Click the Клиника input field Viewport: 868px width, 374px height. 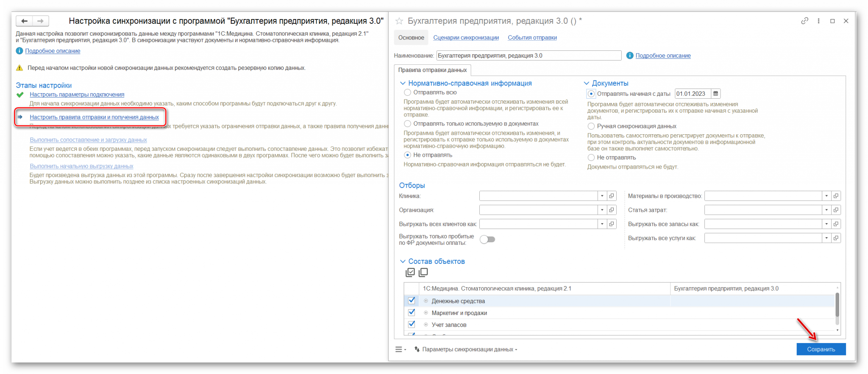pyautogui.click(x=538, y=196)
